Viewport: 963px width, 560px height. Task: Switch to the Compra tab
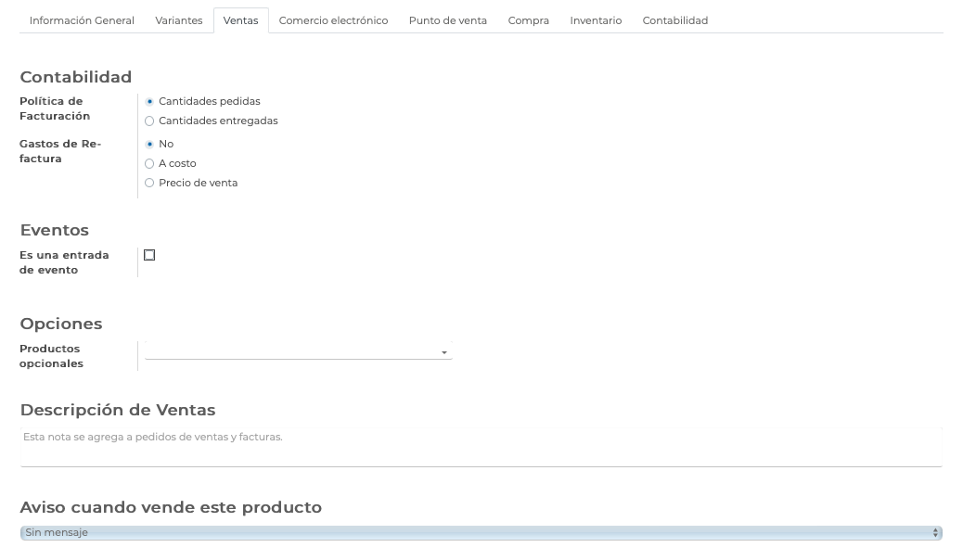point(528,20)
